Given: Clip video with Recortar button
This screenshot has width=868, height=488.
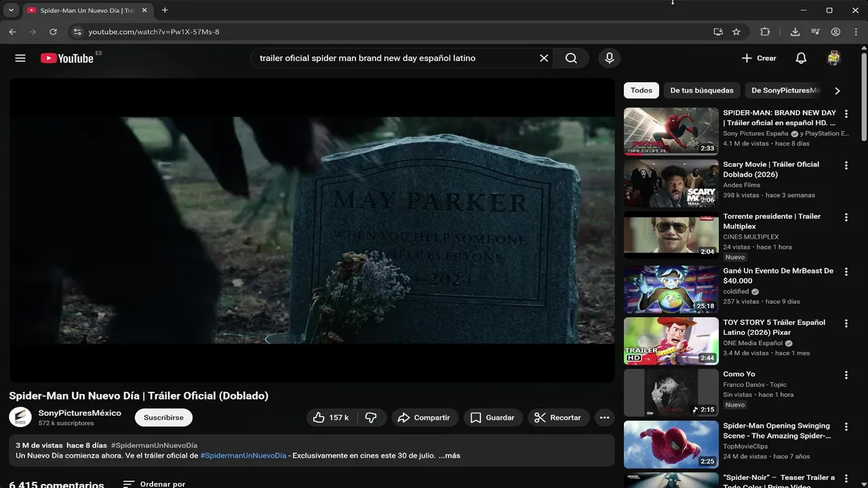Looking at the screenshot, I should tap(558, 418).
